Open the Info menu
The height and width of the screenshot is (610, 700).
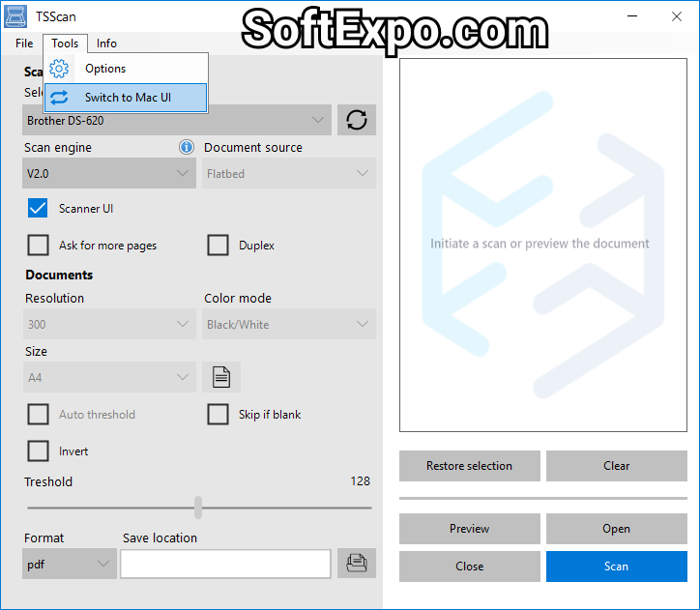[x=106, y=44]
